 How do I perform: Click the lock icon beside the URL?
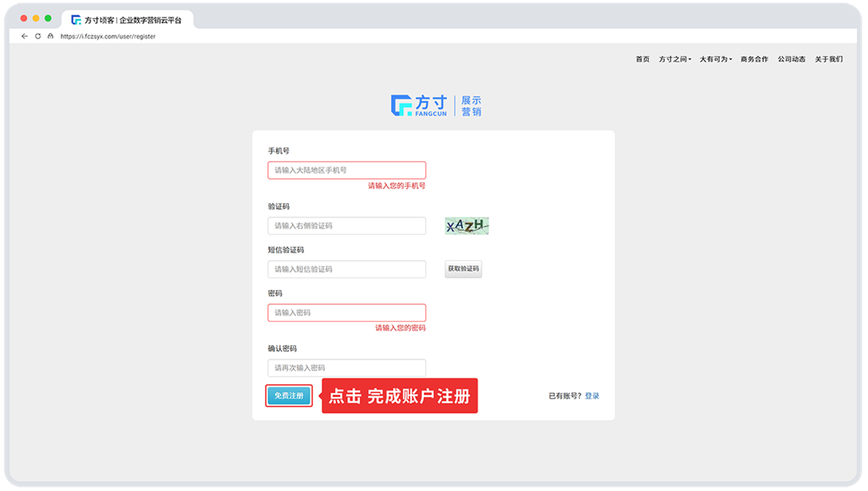[50, 36]
